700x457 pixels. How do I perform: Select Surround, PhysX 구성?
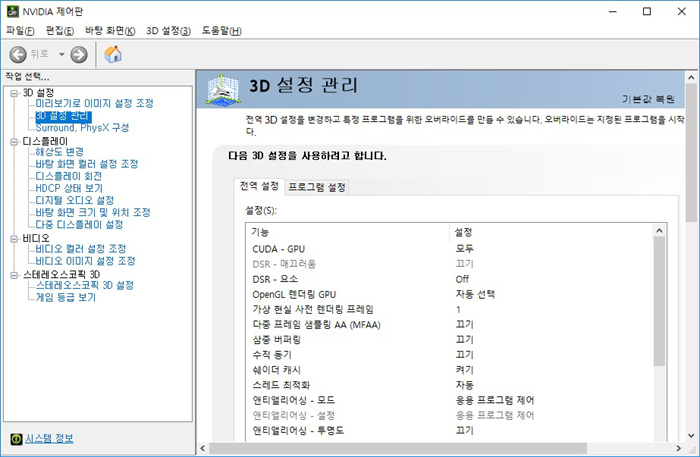82,128
